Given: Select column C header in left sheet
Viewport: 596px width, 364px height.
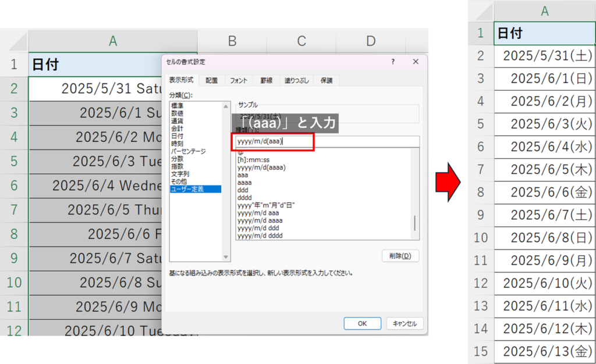Looking at the screenshot, I should (x=301, y=41).
